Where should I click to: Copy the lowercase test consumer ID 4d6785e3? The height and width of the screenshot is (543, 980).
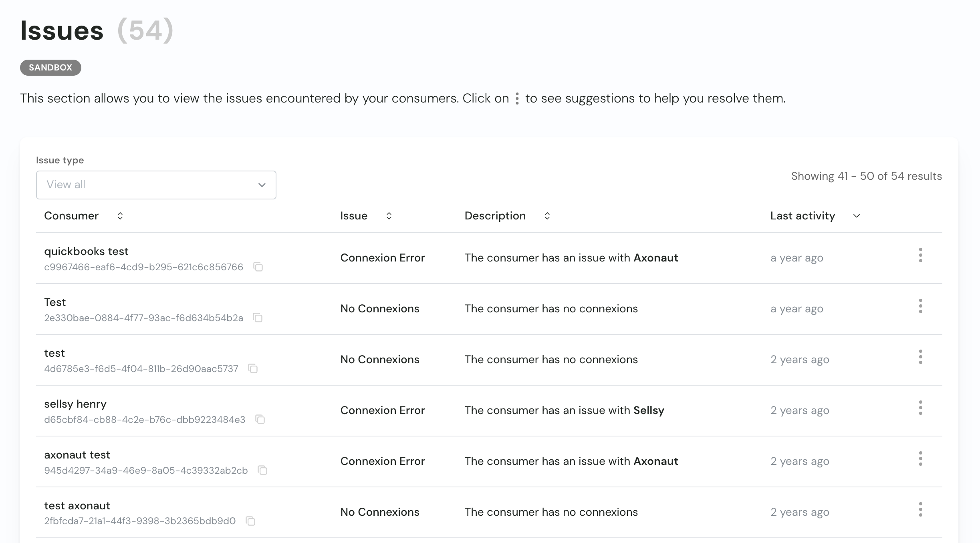tap(253, 368)
